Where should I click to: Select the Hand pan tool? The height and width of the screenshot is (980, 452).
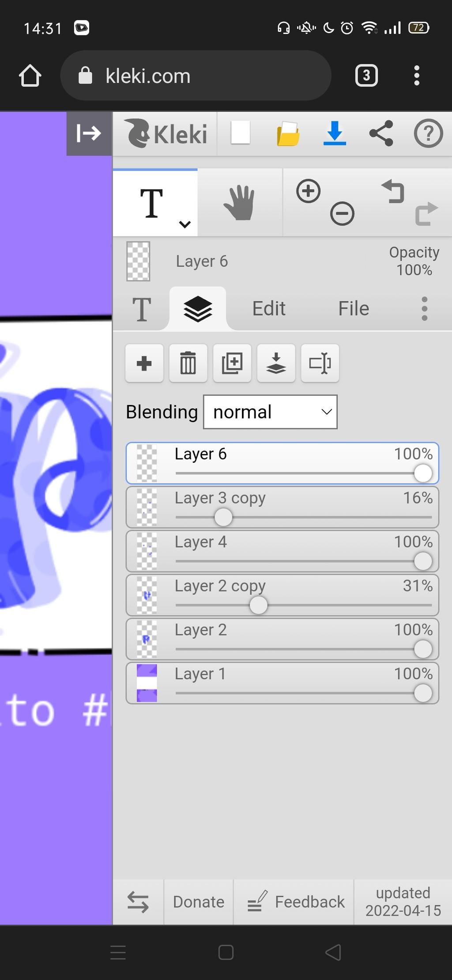pos(239,203)
